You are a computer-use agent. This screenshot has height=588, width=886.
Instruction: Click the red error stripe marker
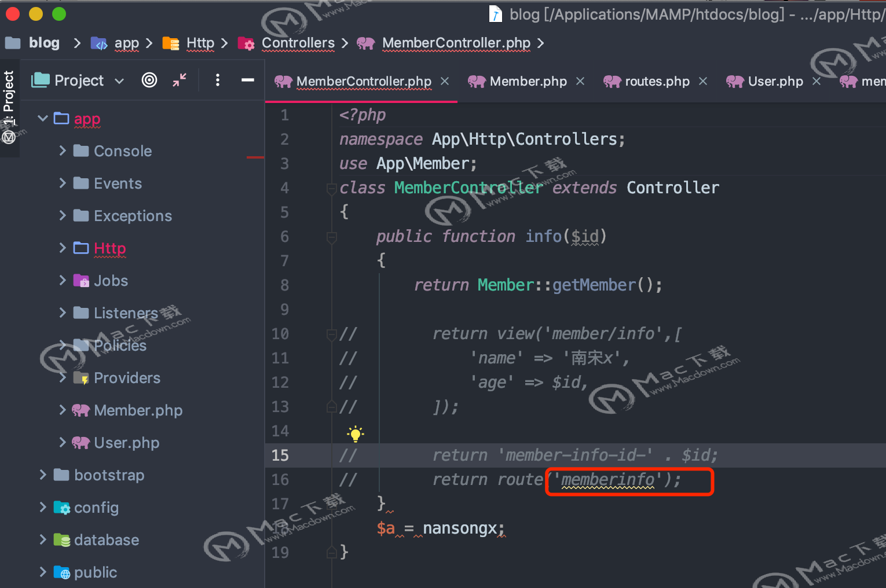pyautogui.click(x=255, y=157)
